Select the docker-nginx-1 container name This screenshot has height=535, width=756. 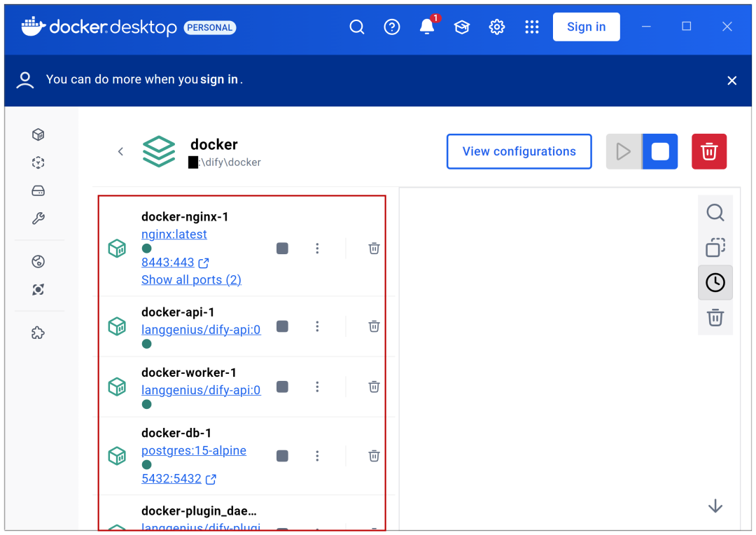click(x=185, y=217)
